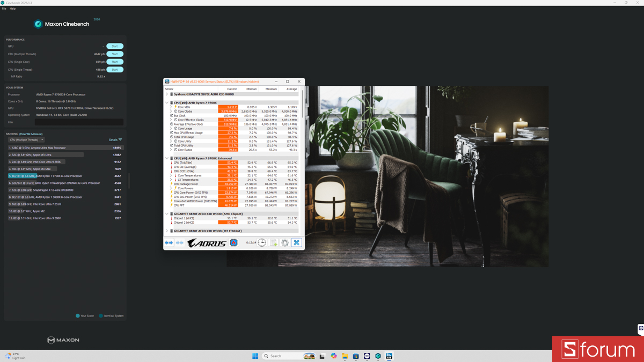Open the Cinebench Help menu
The height and width of the screenshot is (362, 644).
coord(13,9)
